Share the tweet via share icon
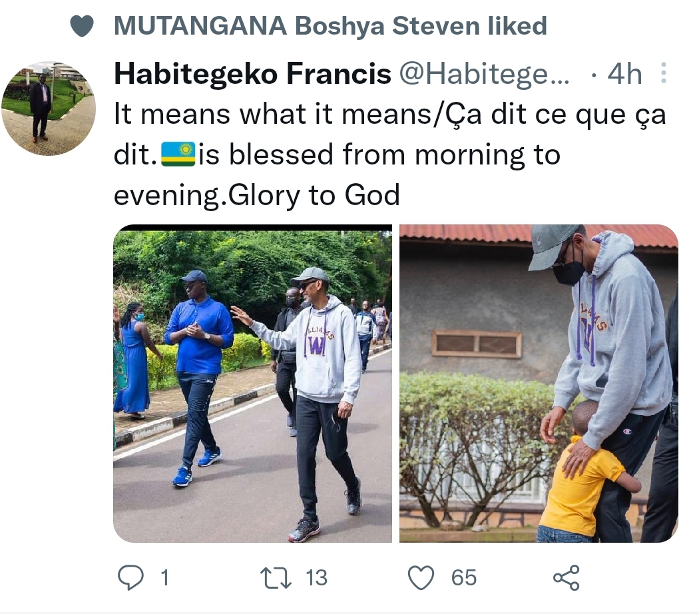 tap(567, 577)
